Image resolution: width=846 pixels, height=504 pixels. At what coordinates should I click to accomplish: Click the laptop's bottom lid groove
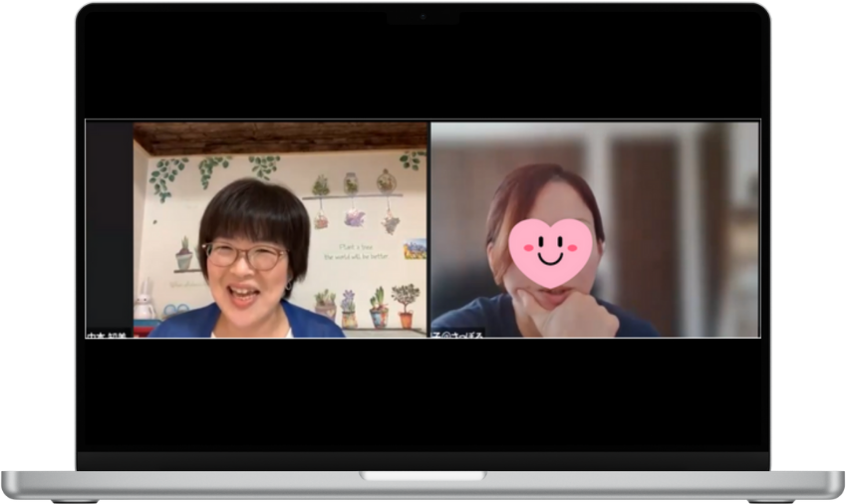click(x=423, y=476)
